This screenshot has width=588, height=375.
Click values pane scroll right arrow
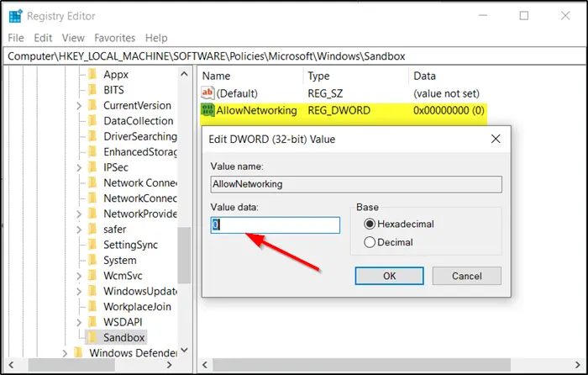tap(578, 364)
